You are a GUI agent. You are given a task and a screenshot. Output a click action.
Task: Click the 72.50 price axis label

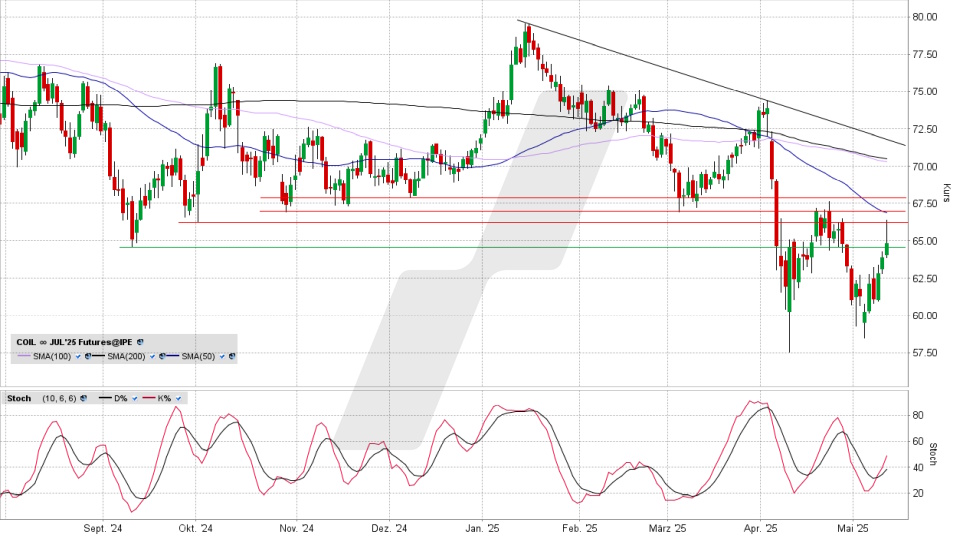[x=924, y=129]
